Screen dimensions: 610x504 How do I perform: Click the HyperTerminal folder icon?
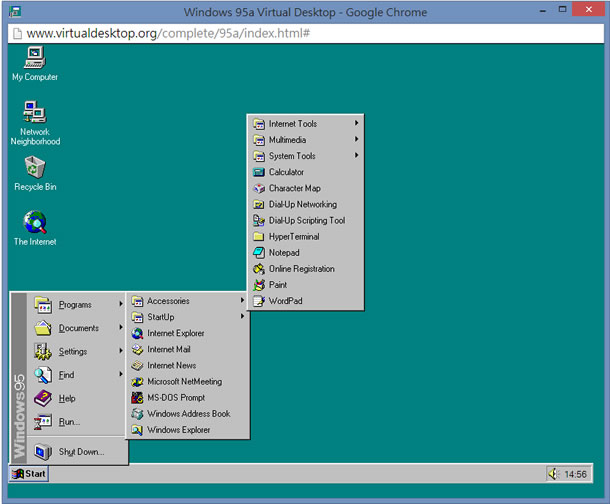coord(259,236)
